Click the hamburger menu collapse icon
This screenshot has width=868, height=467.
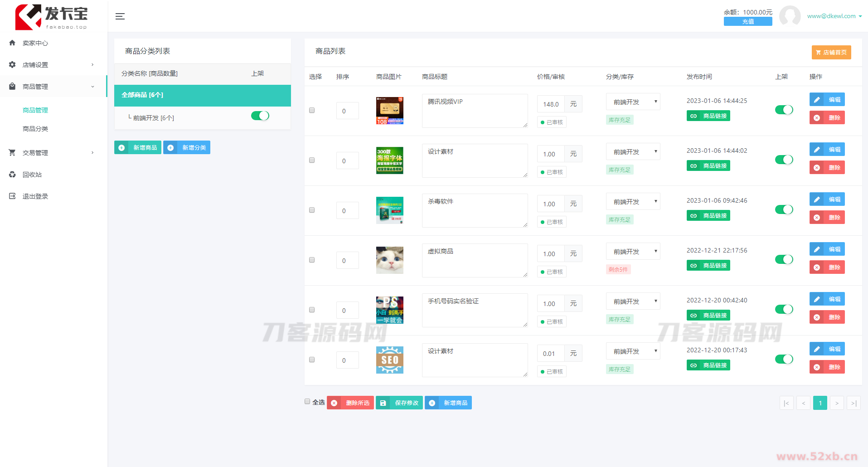[120, 16]
